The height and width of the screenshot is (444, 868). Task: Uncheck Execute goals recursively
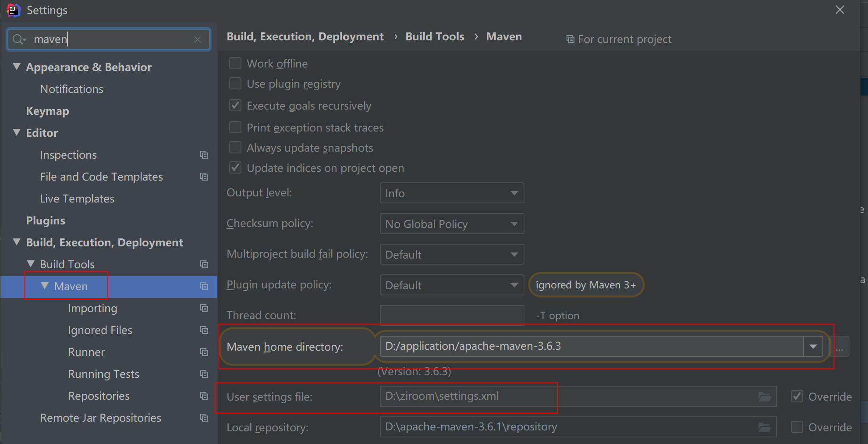(235, 106)
